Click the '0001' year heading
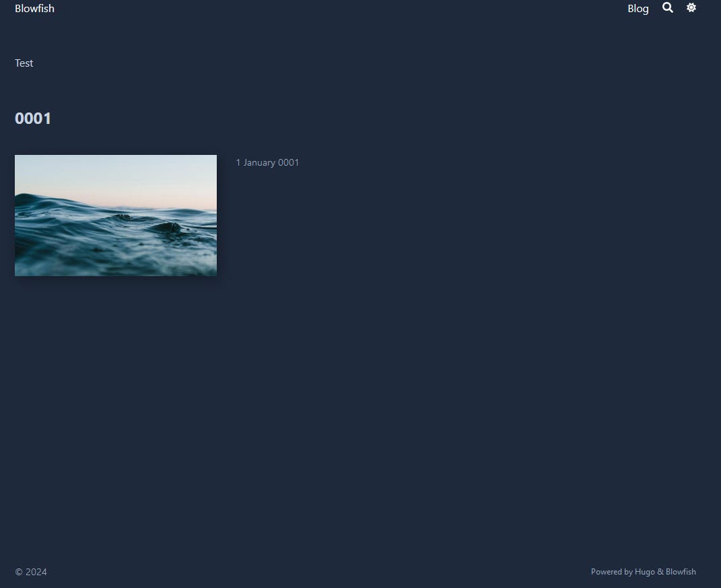721x588 pixels. [32, 119]
